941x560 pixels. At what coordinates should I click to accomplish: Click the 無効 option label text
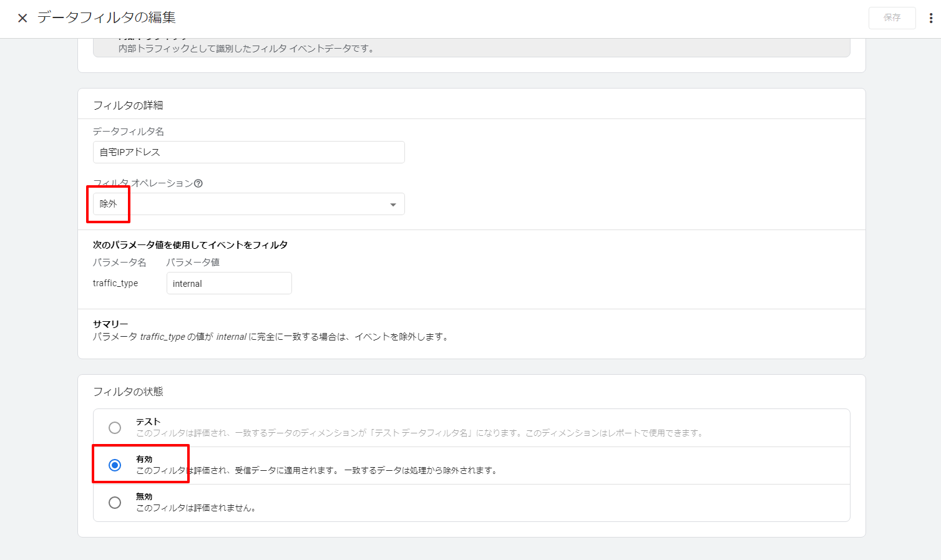144,496
